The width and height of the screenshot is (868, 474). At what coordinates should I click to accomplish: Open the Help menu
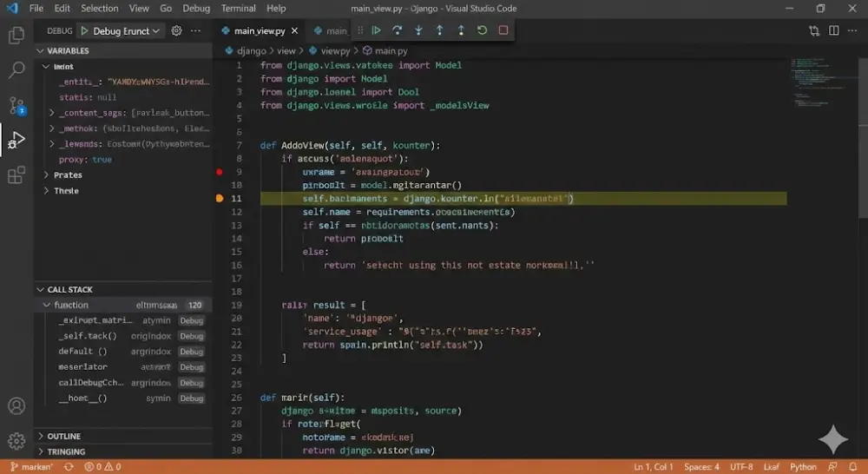coord(276,9)
